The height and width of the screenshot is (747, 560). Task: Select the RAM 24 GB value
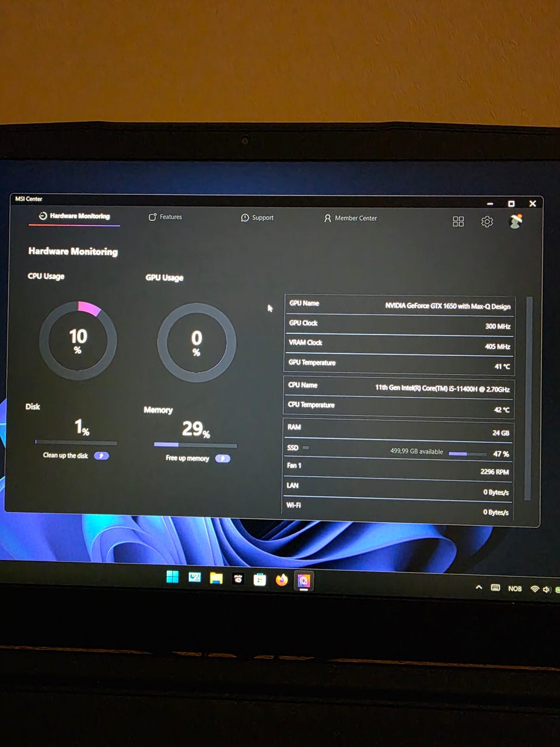[501, 433]
